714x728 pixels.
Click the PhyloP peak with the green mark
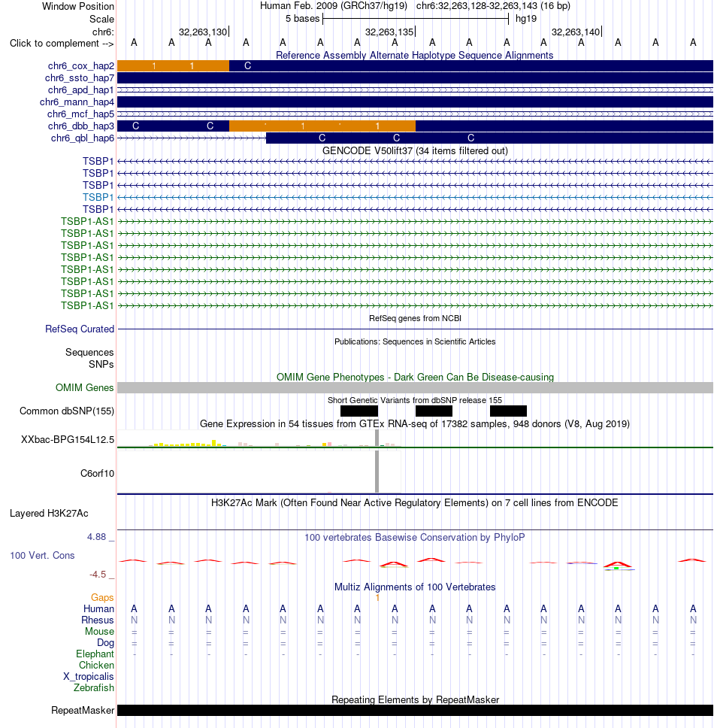pyautogui.click(x=618, y=566)
